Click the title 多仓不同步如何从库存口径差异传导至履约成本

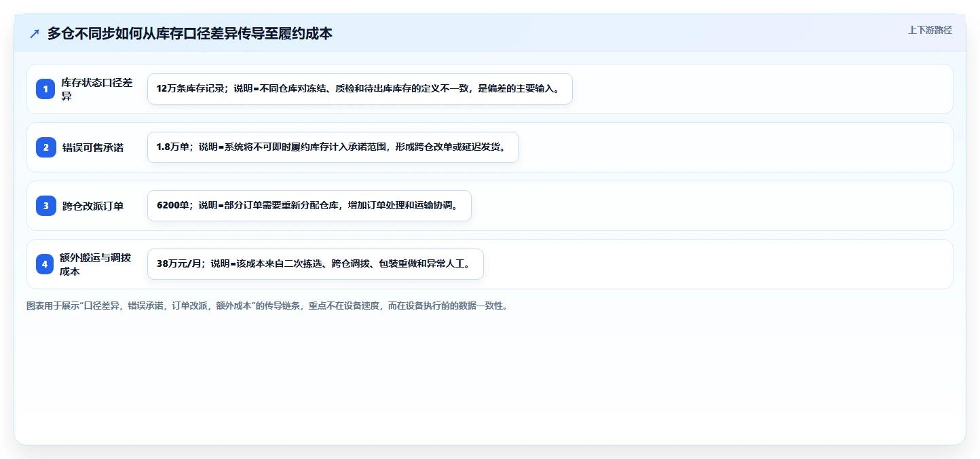point(190,33)
